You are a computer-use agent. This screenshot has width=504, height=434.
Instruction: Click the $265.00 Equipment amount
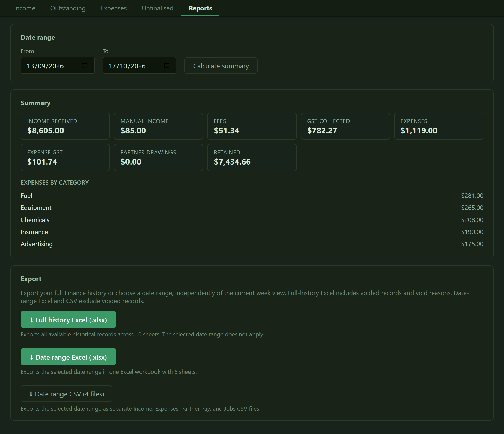pyautogui.click(x=472, y=208)
